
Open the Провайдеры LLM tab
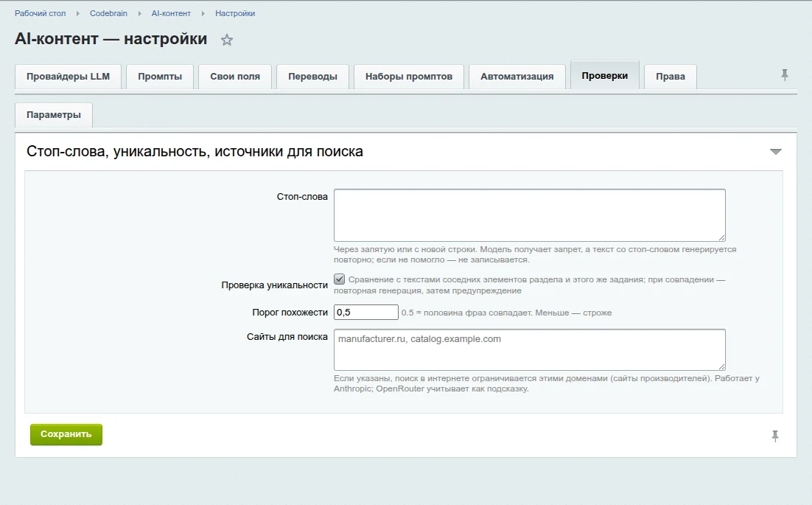[x=68, y=77]
